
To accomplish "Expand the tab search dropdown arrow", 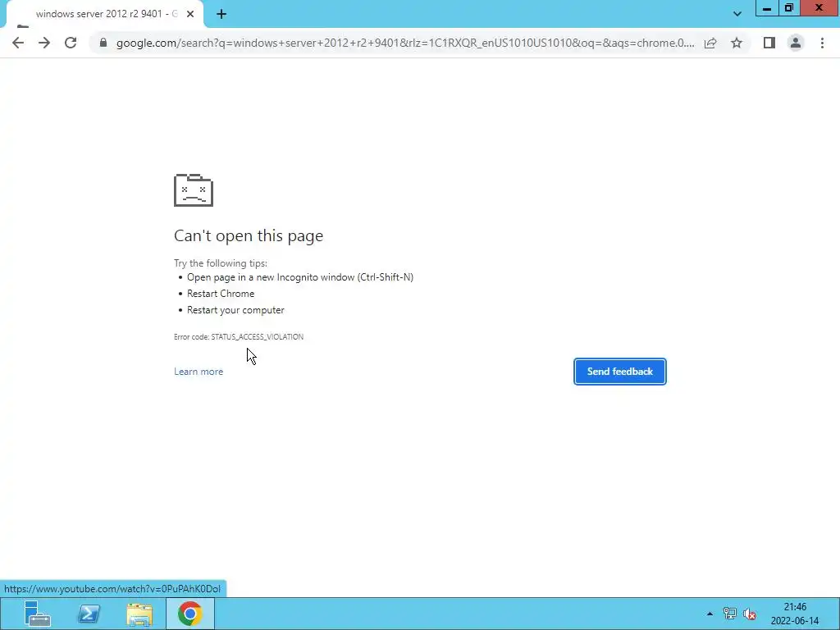I will pos(737,14).
